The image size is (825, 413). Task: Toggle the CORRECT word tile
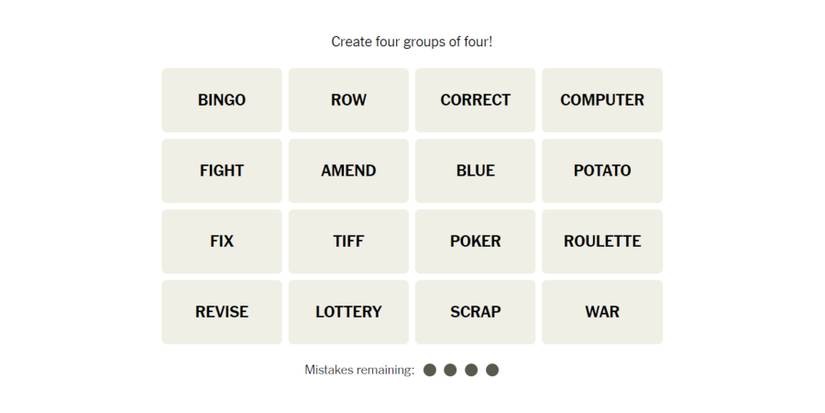[475, 100]
